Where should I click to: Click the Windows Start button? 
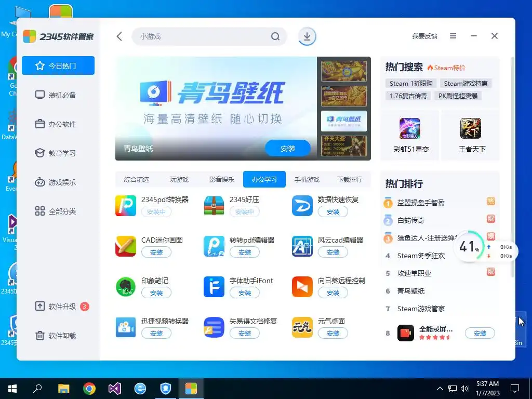[x=12, y=389]
